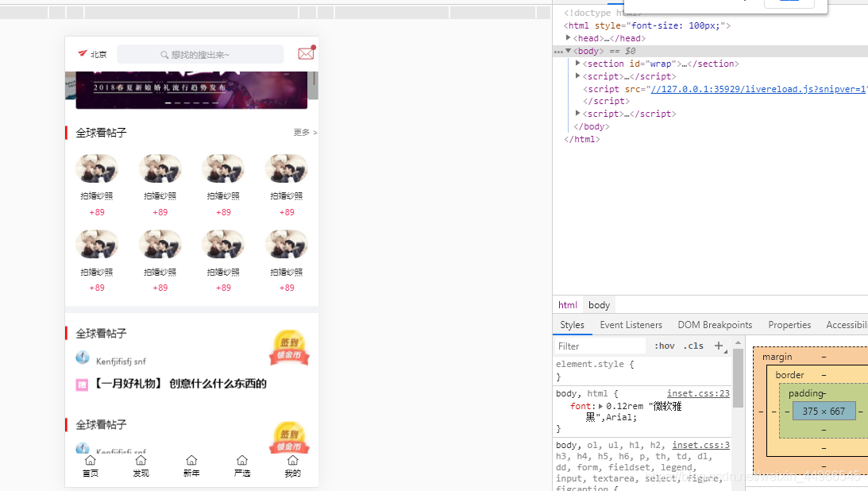Image resolution: width=868 pixels, height=491 pixels.
Task: Click the Filter field in Styles pane
Action: click(600, 346)
